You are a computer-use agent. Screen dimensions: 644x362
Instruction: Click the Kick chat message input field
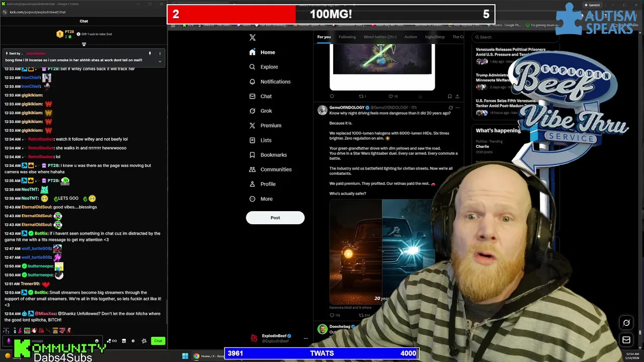53,341
